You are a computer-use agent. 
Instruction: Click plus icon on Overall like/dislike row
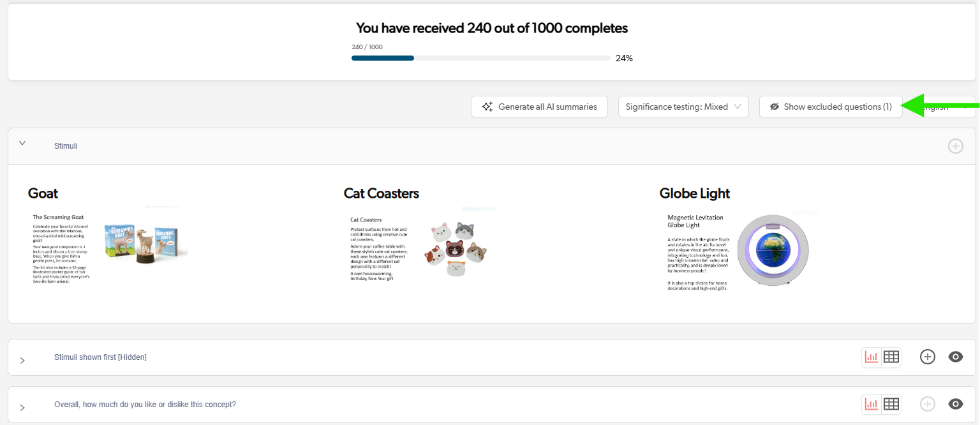[927, 404]
